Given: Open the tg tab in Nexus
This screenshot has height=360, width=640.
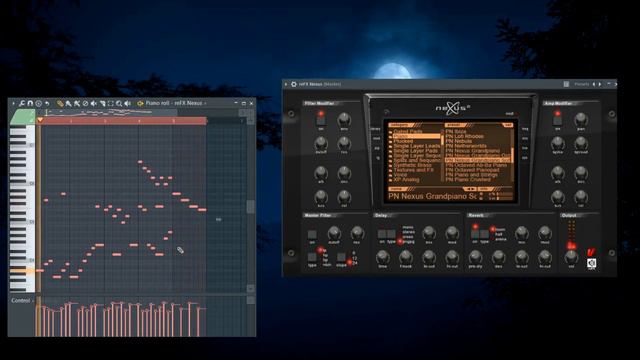Looking at the screenshot, I should (x=378, y=158).
